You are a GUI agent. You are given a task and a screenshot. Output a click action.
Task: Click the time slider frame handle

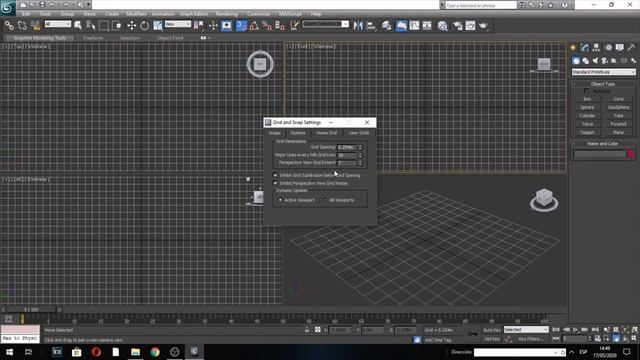[x=31, y=310]
